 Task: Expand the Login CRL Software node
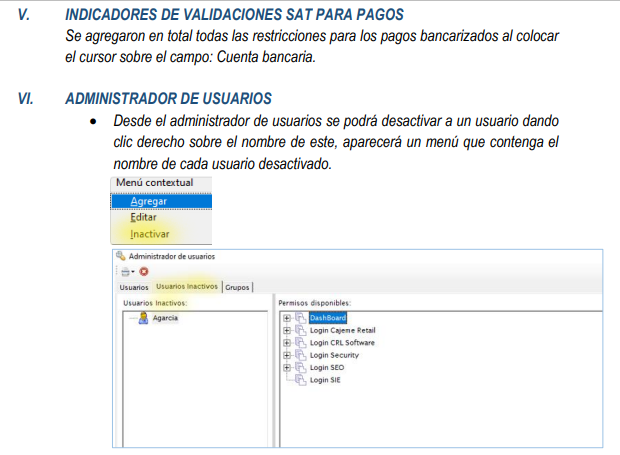[x=287, y=343]
